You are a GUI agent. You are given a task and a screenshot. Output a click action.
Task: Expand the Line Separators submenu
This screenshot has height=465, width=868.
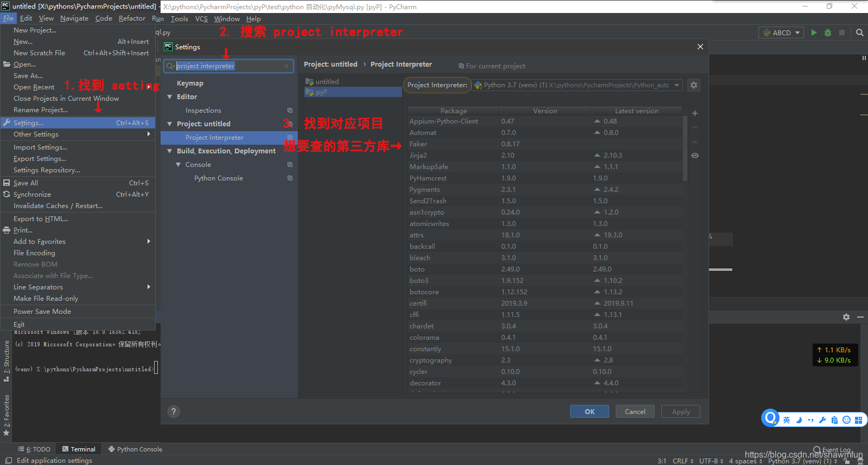point(78,287)
